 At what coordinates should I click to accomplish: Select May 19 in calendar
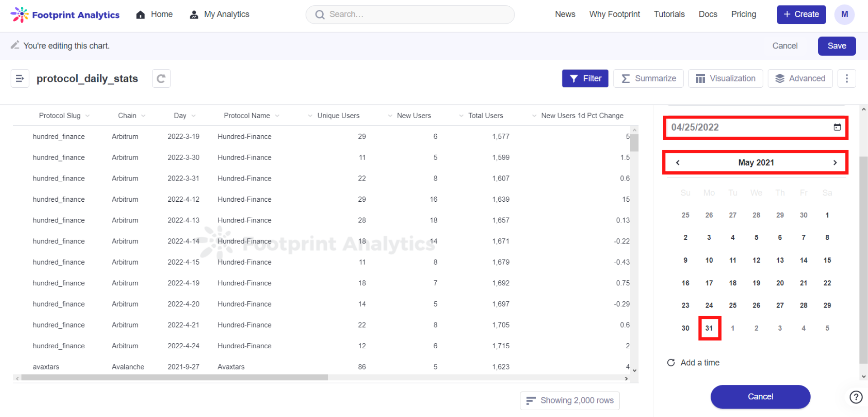coord(756,283)
